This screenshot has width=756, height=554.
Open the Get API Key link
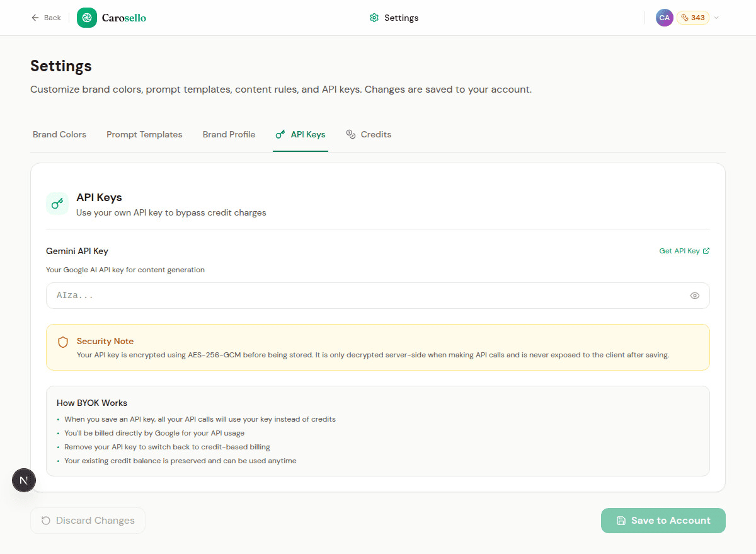(680, 250)
